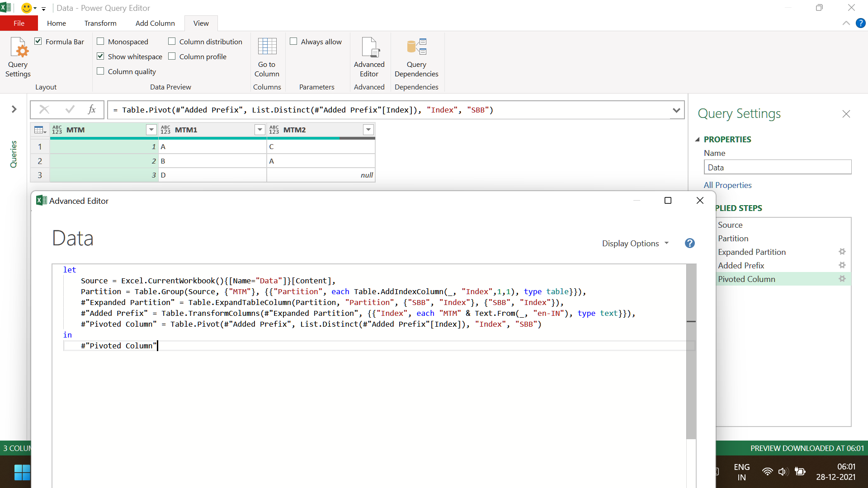Open settings gear for Expanded Partition step
The image size is (868, 488).
tap(842, 252)
